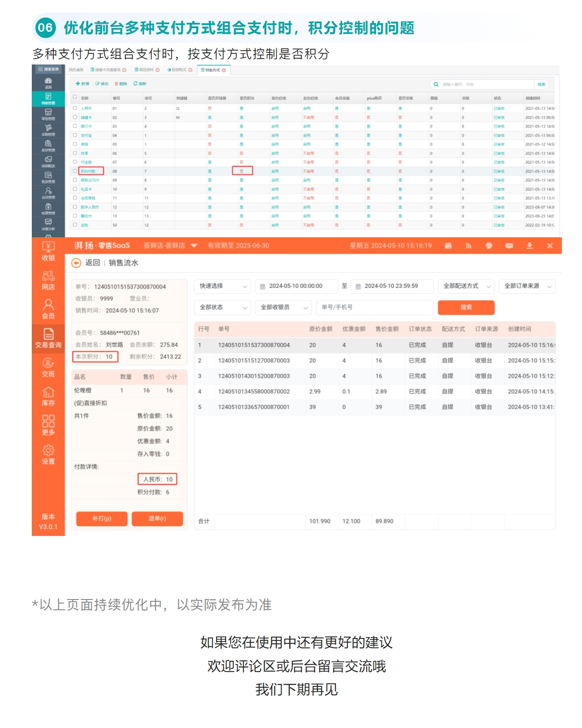Click the printer icon in the POS header

[489, 246]
